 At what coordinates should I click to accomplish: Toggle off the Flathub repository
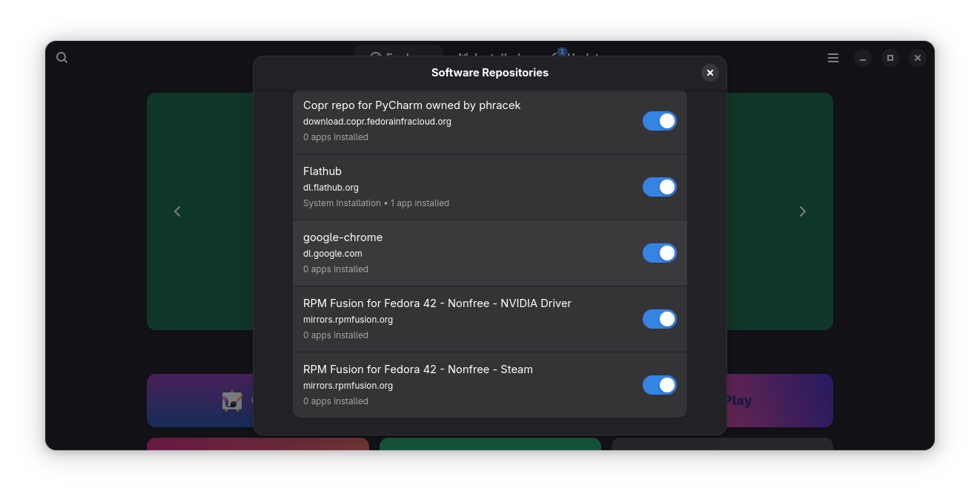pyautogui.click(x=659, y=187)
